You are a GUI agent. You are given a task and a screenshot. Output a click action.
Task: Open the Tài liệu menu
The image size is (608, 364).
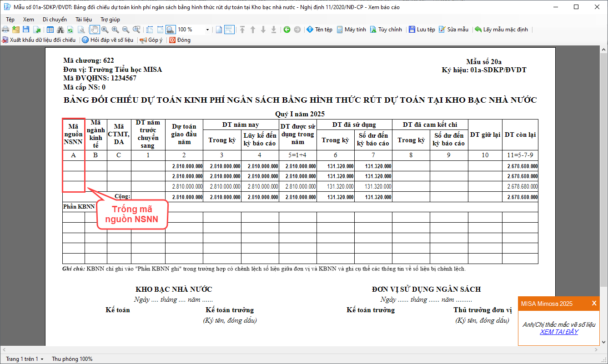coord(84,20)
